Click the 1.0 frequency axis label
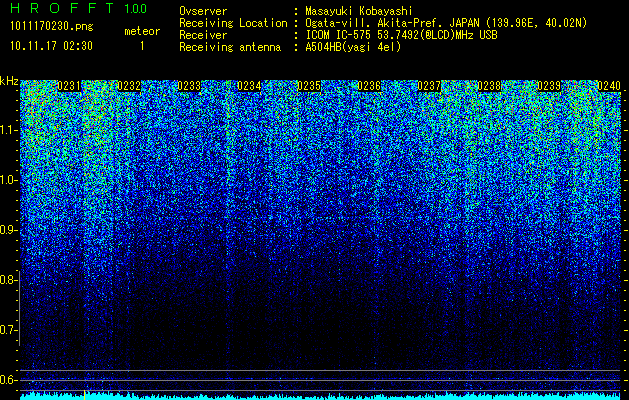The height and width of the screenshot is (400, 629). (x=9, y=181)
